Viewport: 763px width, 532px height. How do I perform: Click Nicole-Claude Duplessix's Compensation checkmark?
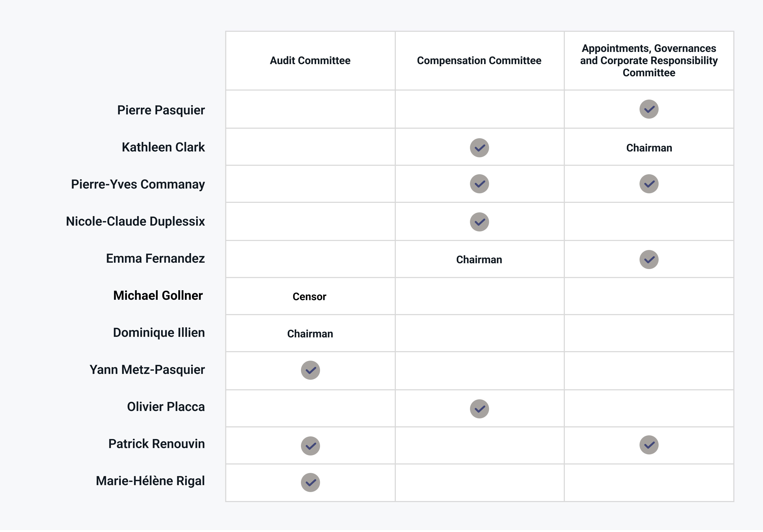coord(479,222)
